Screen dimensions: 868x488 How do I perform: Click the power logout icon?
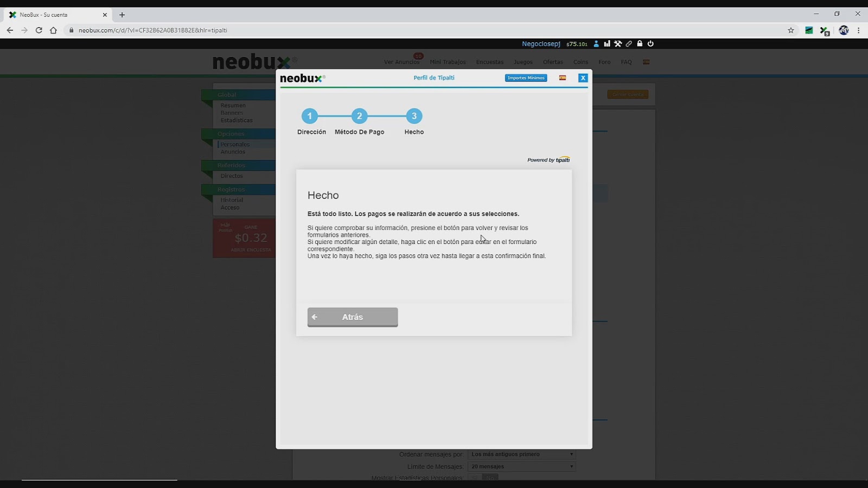tap(650, 44)
